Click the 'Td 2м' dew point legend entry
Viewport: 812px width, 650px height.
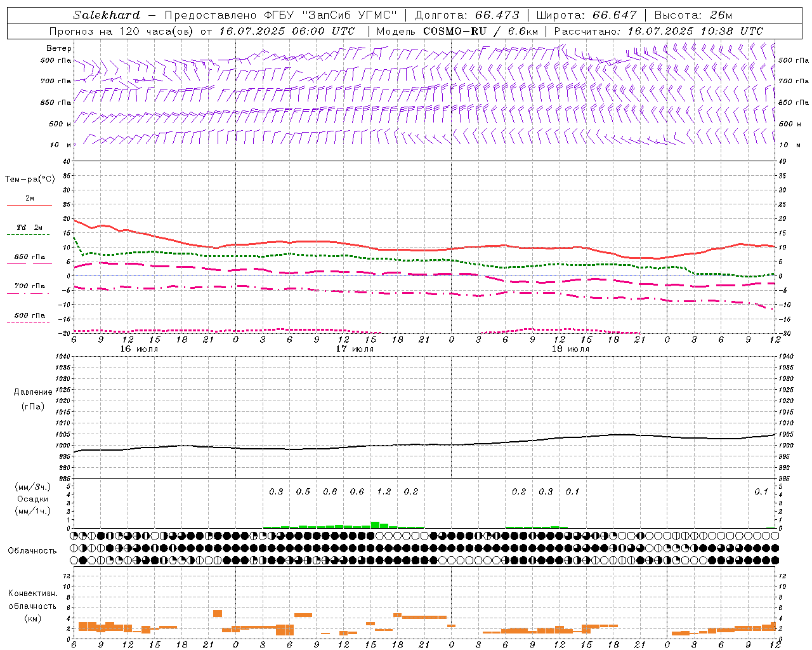coord(30,227)
